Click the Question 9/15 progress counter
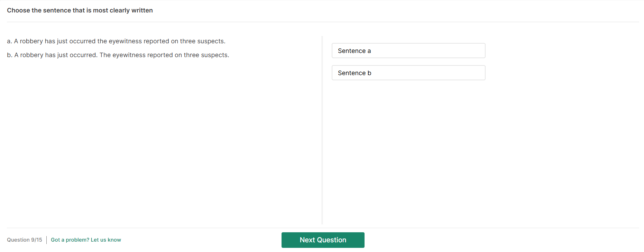The height and width of the screenshot is (252, 644). (x=25, y=240)
